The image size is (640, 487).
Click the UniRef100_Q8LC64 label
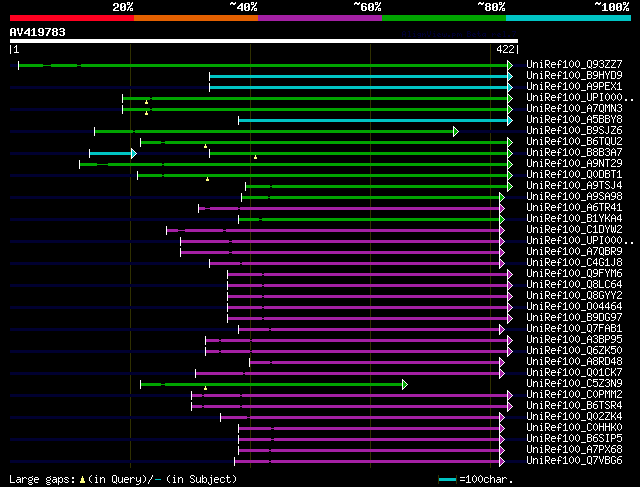[574, 285]
